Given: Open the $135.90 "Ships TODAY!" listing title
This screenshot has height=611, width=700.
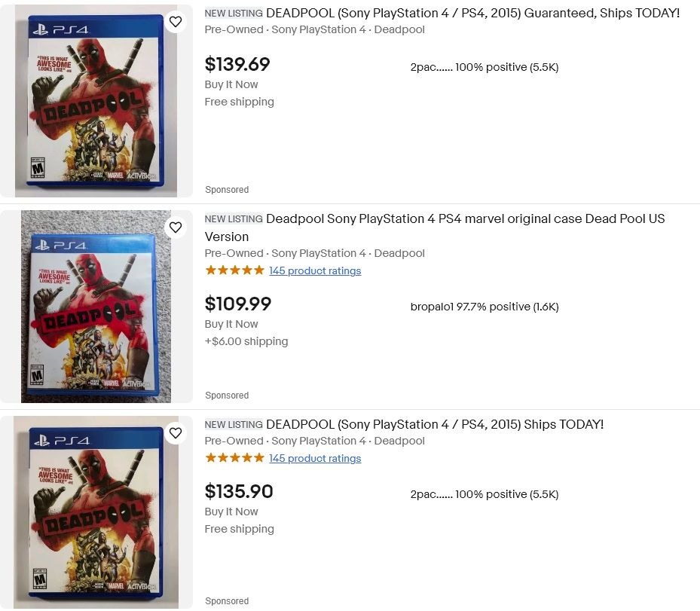Looking at the screenshot, I should coord(435,424).
